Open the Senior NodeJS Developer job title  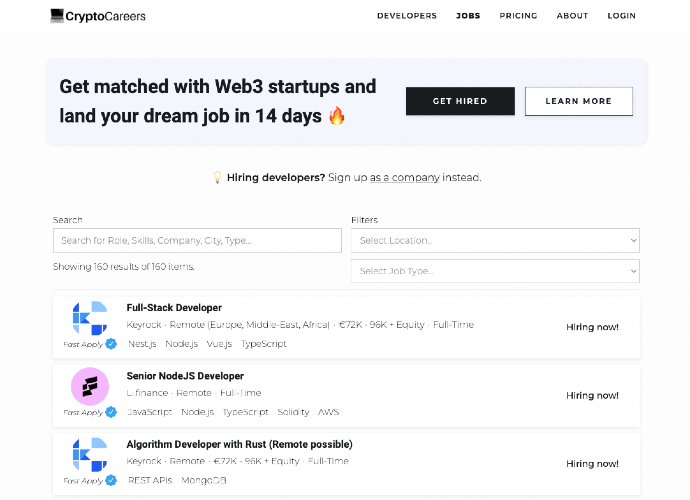(185, 376)
